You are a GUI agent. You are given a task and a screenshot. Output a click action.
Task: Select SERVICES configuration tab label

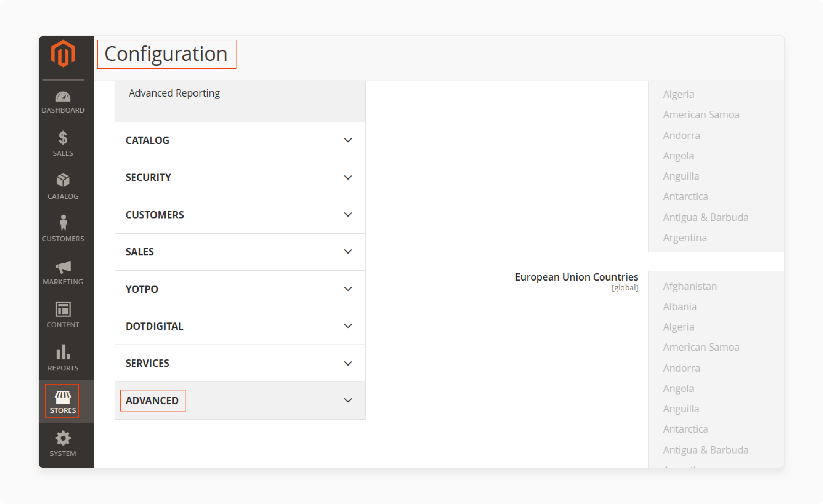[147, 364]
